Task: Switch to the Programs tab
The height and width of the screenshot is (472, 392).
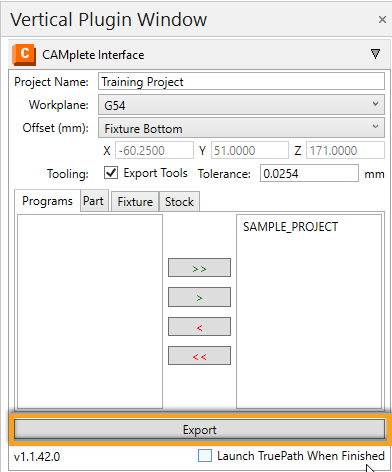Action: click(x=47, y=201)
